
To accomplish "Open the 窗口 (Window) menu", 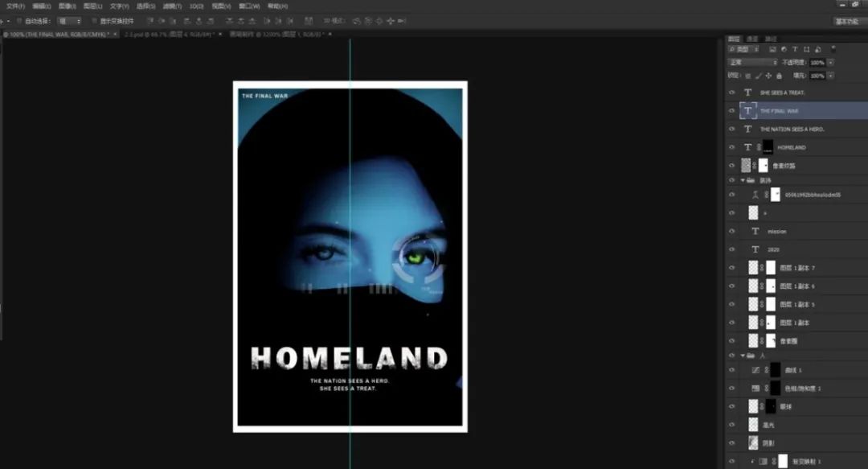I will tap(249, 6).
